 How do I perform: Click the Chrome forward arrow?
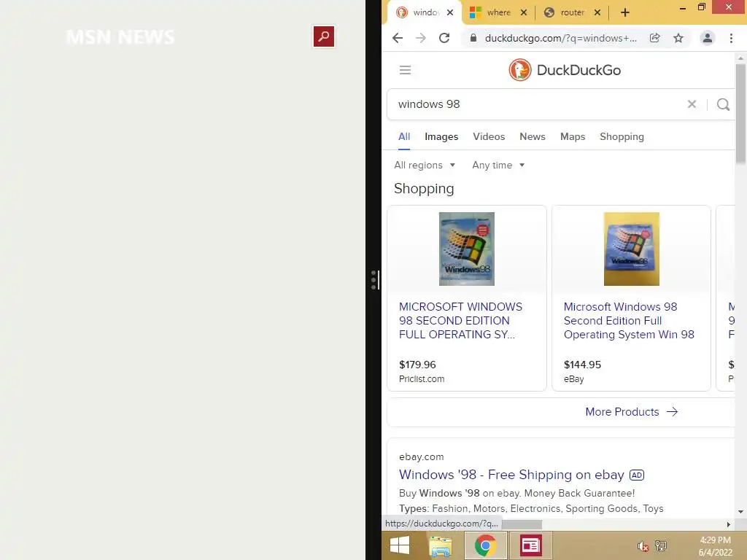(x=421, y=38)
